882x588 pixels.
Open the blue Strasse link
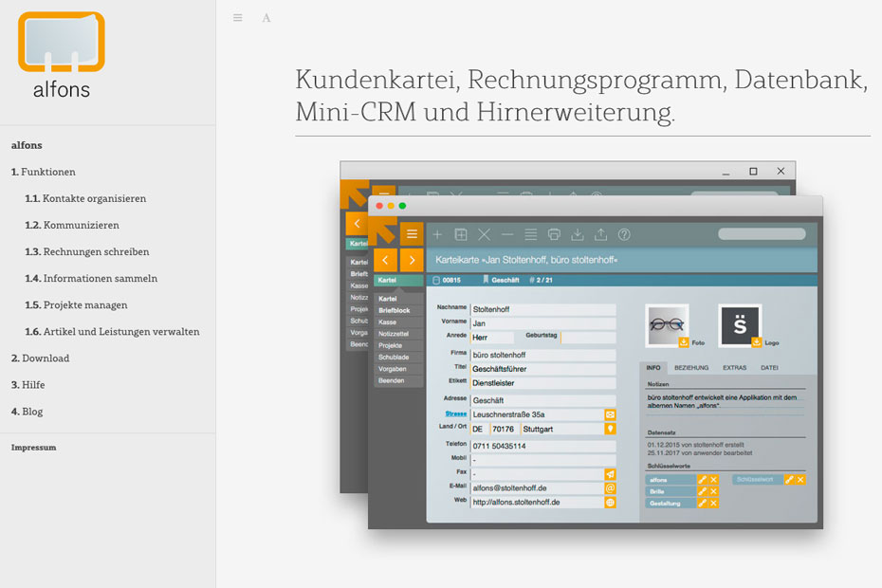[455, 413]
